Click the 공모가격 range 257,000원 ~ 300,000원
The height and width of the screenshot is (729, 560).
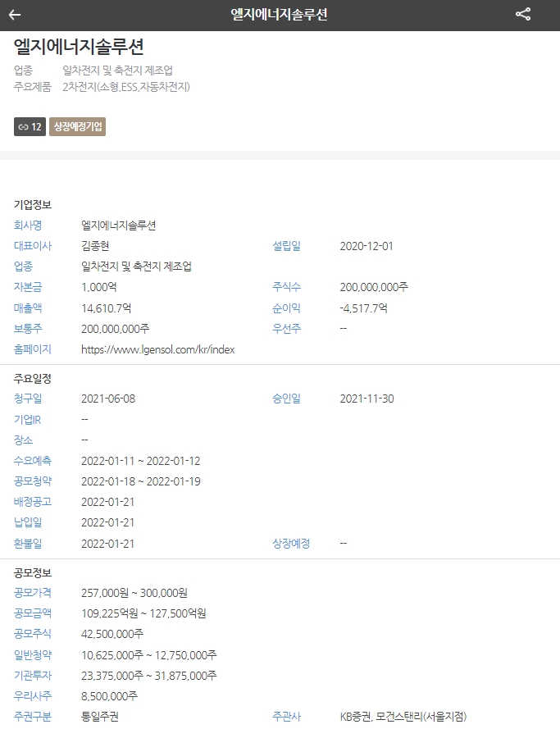pyautogui.click(x=134, y=593)
